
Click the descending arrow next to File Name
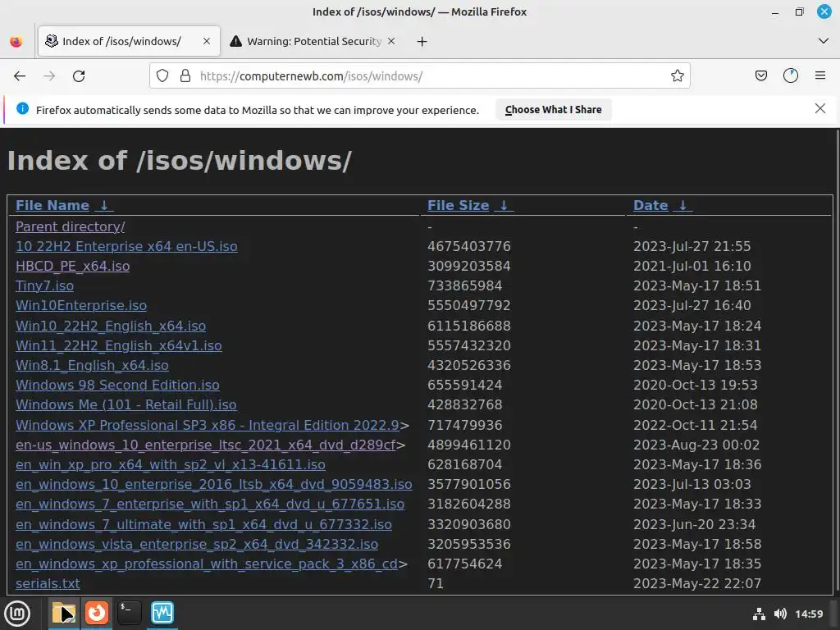pyautogui.click(x=104, y=205)
